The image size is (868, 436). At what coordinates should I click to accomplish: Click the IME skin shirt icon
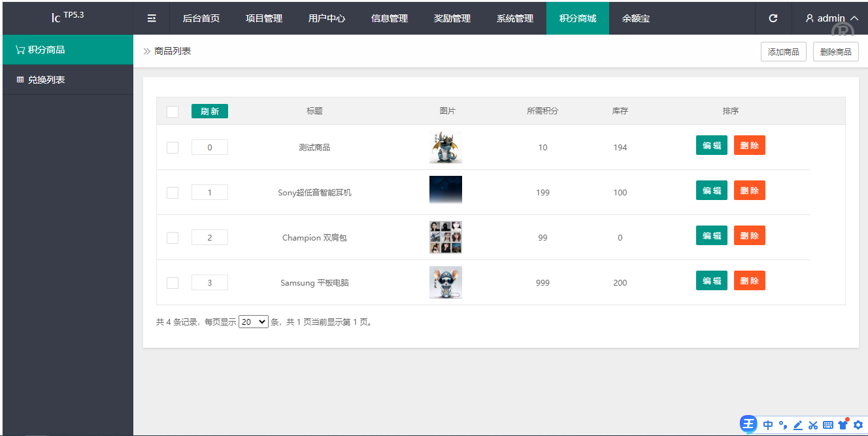click(843, 425)
